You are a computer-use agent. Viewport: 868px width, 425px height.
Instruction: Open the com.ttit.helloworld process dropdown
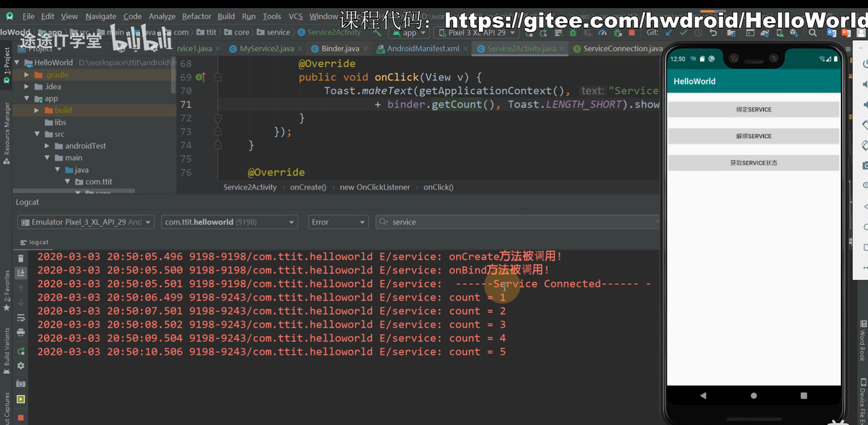(229, 222)
